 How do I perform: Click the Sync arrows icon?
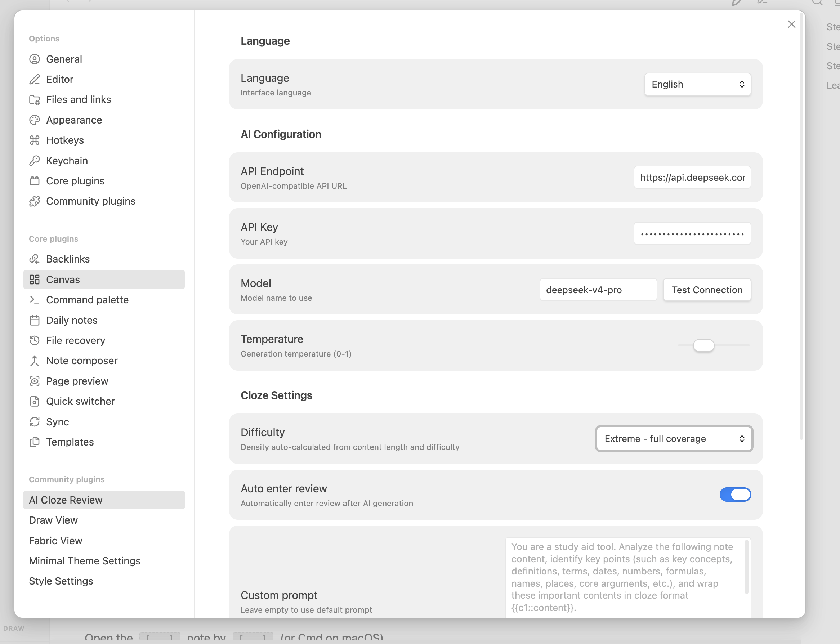(x=35, y=422)
